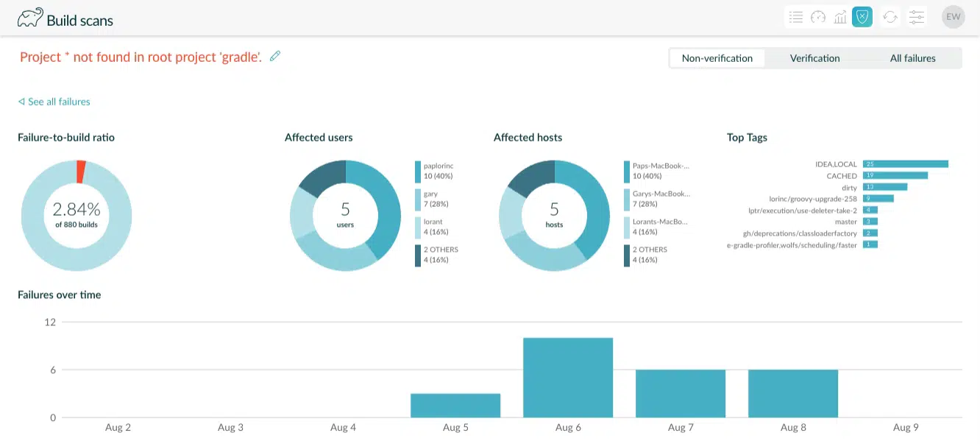Select the failures shield icon
This screenshot has width=980, height=444.
(x=862, y=16)
